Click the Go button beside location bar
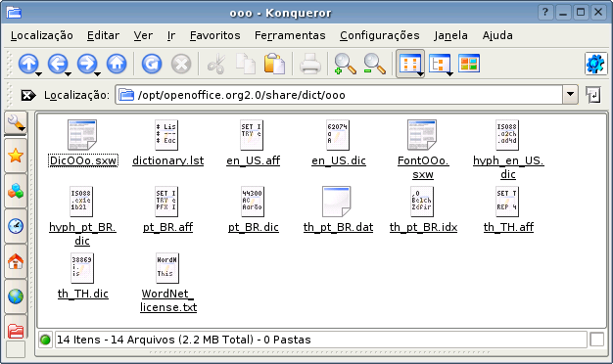Viewport: 613px width, 364px height. pyautogui.click(x=593, y=95)
